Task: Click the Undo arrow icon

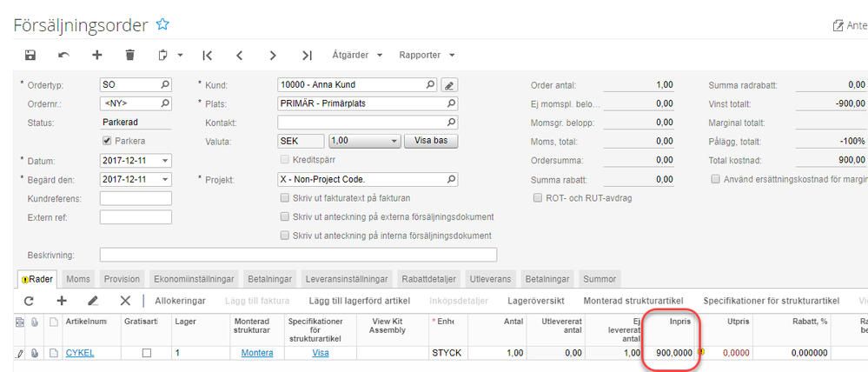Action: (63, 56)
